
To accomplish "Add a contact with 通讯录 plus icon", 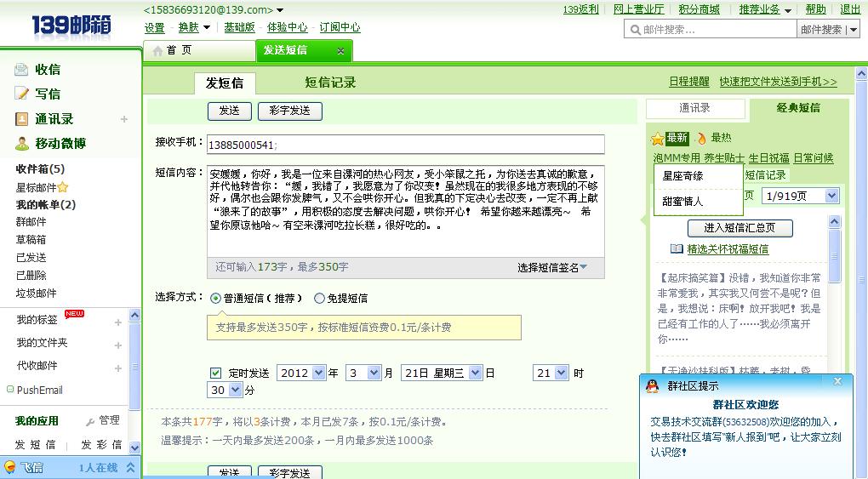I will point(124,119).
